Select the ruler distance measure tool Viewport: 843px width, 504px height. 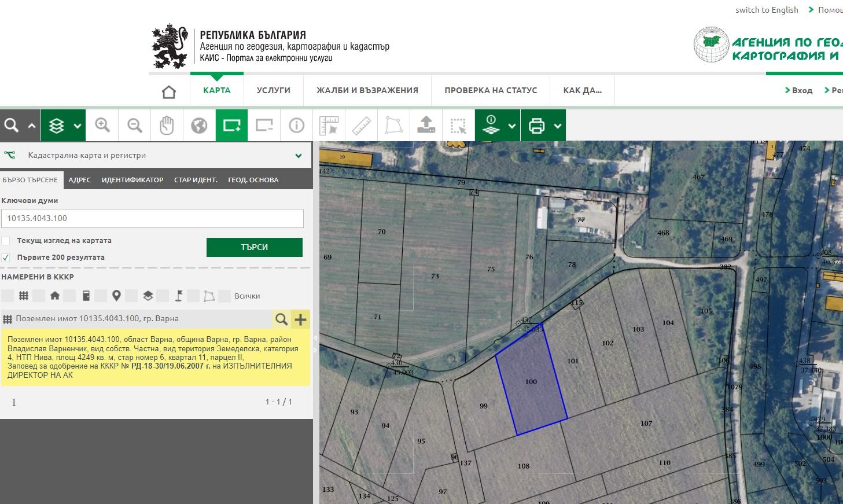click(x=362, y=125)
